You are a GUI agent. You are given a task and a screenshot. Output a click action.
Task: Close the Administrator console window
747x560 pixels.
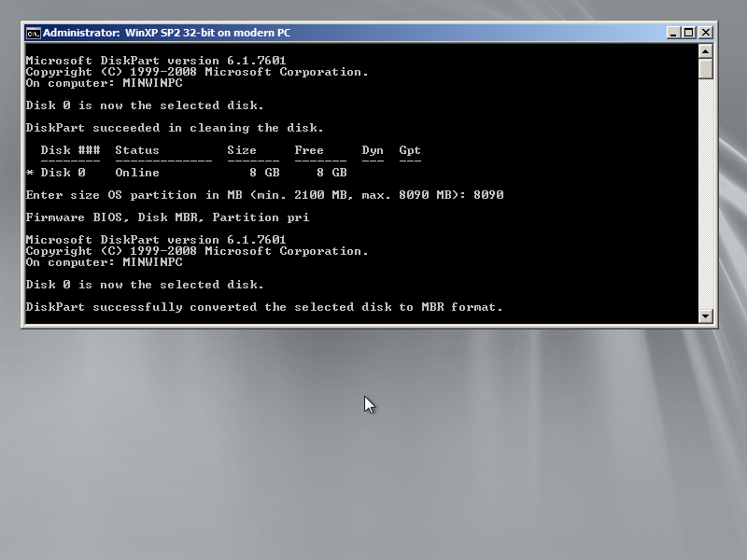pos(706,33)
